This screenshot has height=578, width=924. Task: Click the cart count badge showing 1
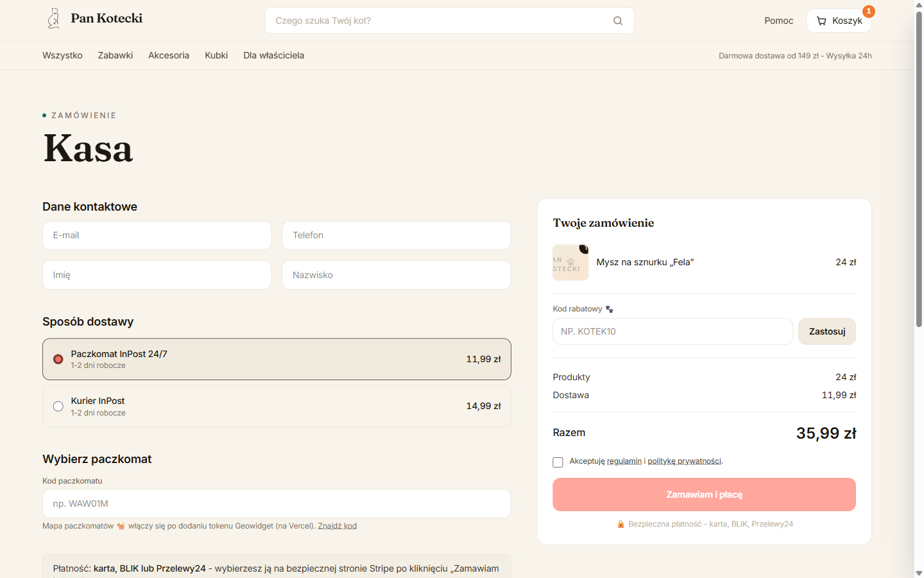click(x=869, y=11)
